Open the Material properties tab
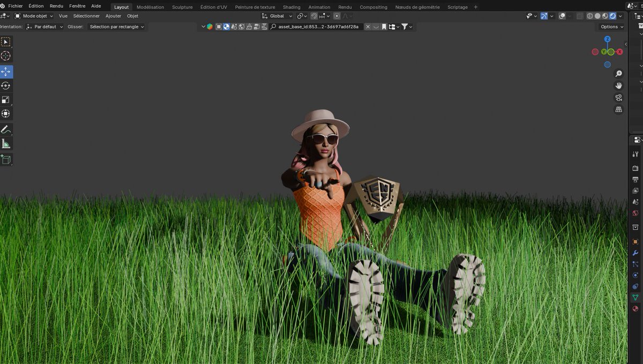The image size is (643, 364). click(635, 309)
